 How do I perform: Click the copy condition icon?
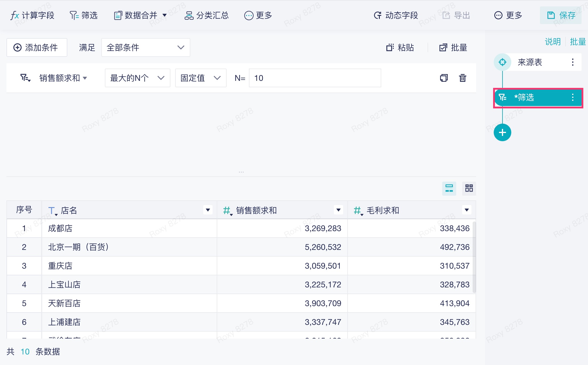click(444, 78)
